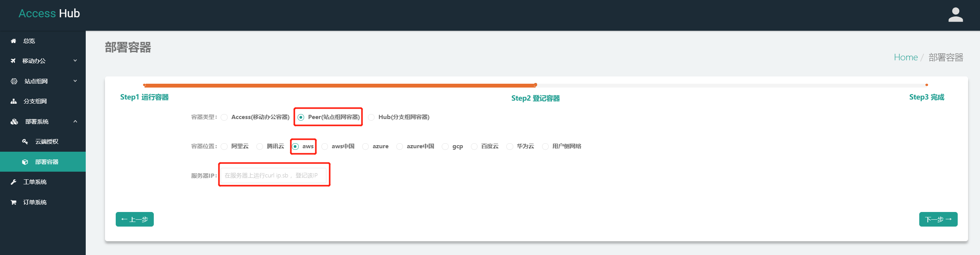Click the 上一步 back button

tap(135, 219)
